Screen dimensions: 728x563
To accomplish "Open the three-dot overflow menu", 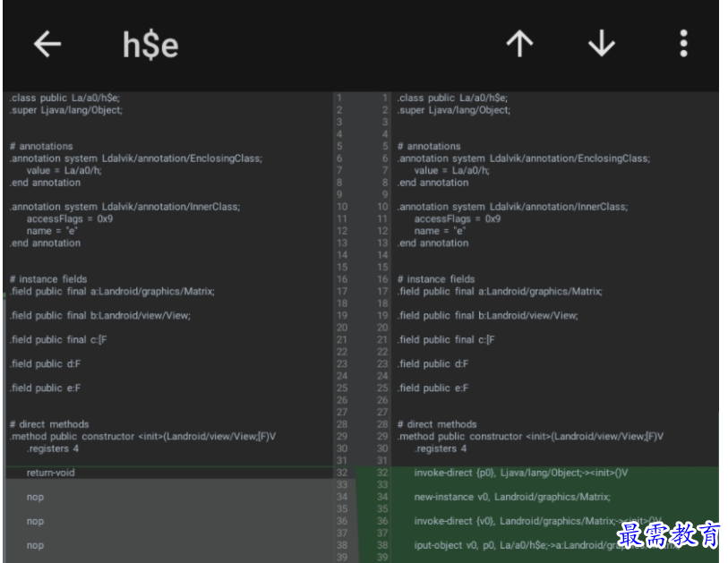I will [683, 44].
